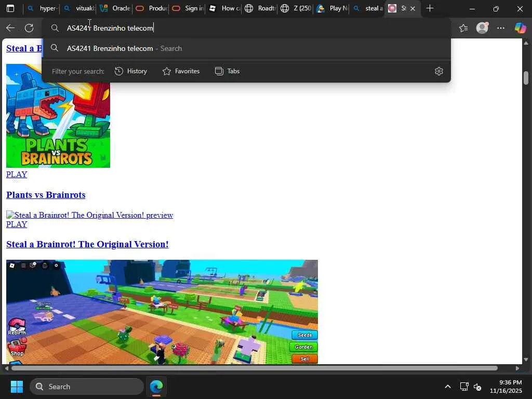Switch to the 'Z (250' tab

point(296,8)
